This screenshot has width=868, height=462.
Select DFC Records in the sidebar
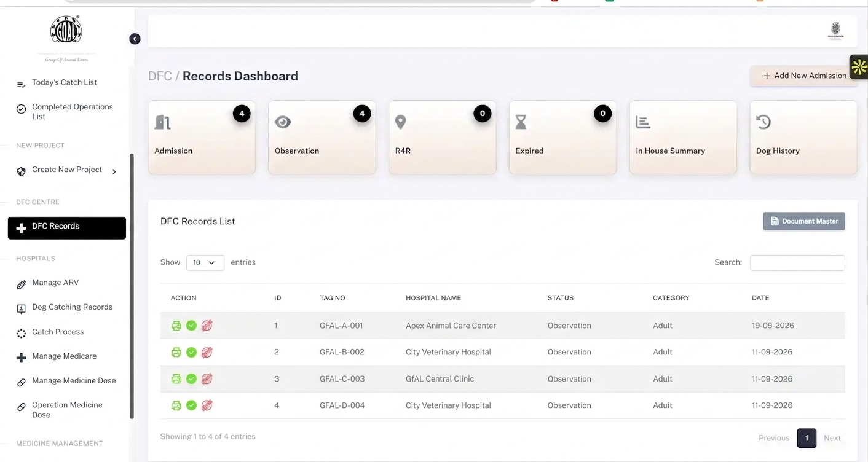click(x=67, y=228)
